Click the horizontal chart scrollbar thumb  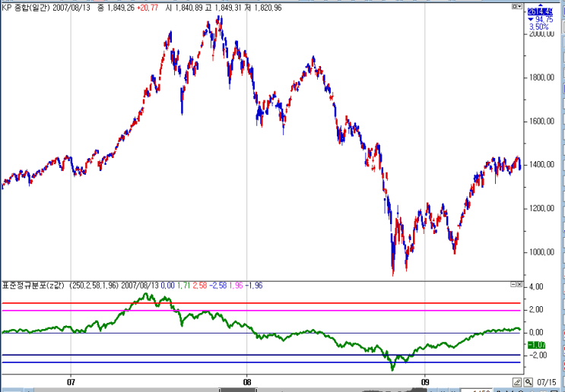click(x=238, y=390)
